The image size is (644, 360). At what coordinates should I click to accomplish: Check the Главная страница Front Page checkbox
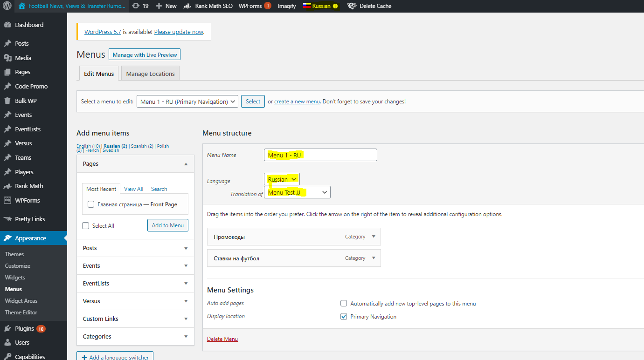tap(91, 204)
